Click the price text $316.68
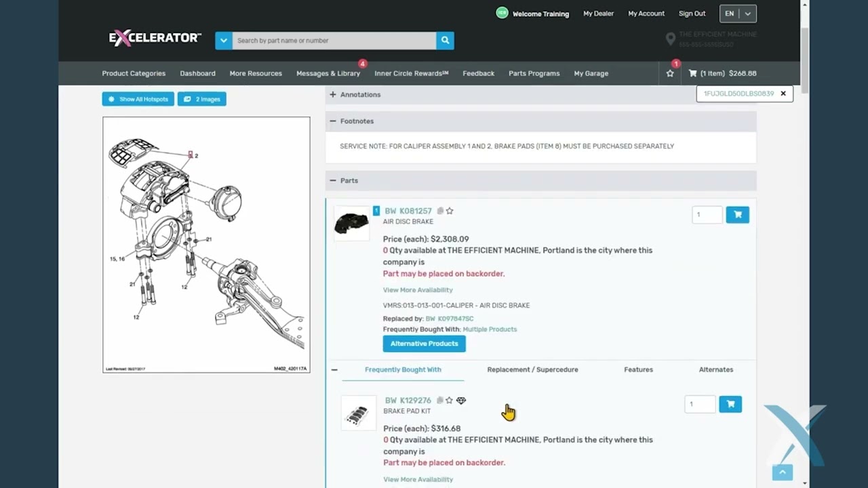868x488 pixels. tap(446, 429)
